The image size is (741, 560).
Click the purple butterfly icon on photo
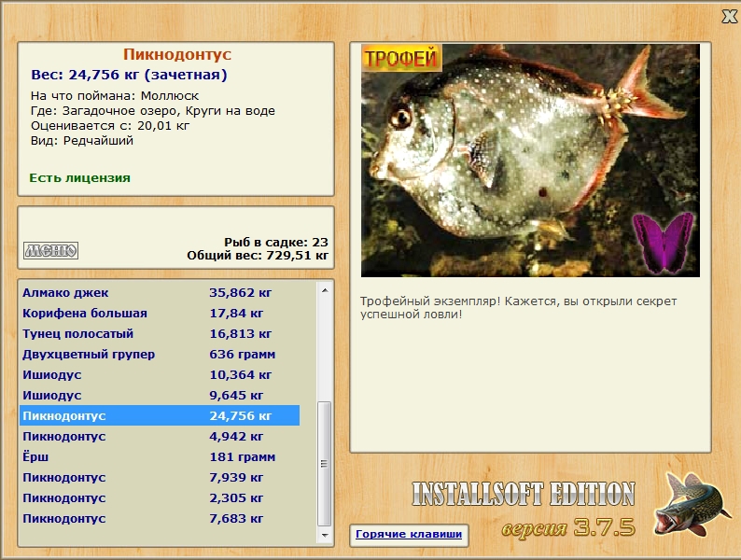(664, 243)
